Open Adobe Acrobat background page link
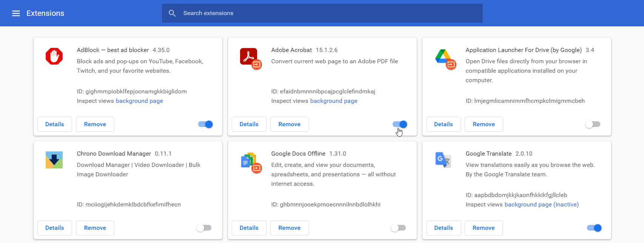 click(x=334, y=101)
